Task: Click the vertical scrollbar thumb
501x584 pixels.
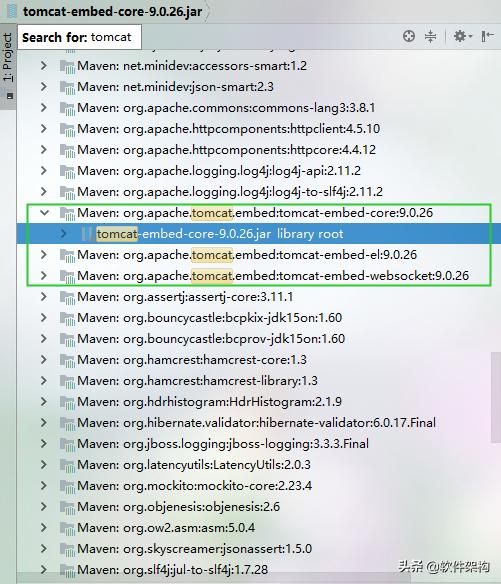Action: pos(496,397)
